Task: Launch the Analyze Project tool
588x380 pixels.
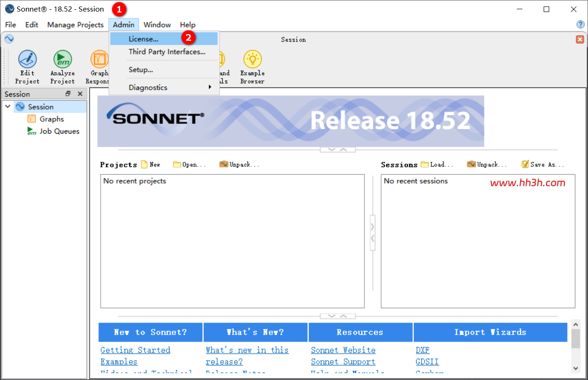Action: click(x=62, y=67)
